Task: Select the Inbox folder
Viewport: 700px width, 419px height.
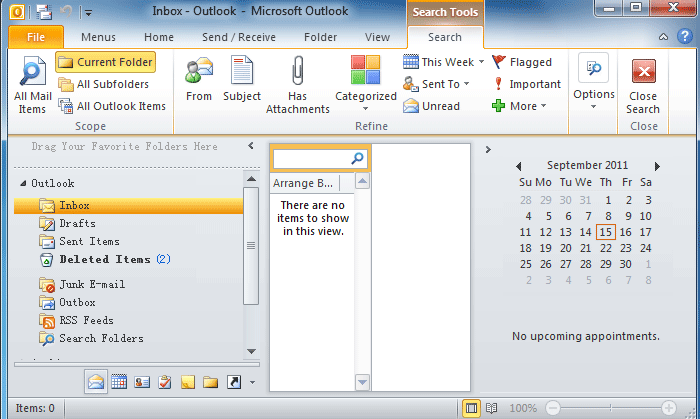Action: point(129,206)
